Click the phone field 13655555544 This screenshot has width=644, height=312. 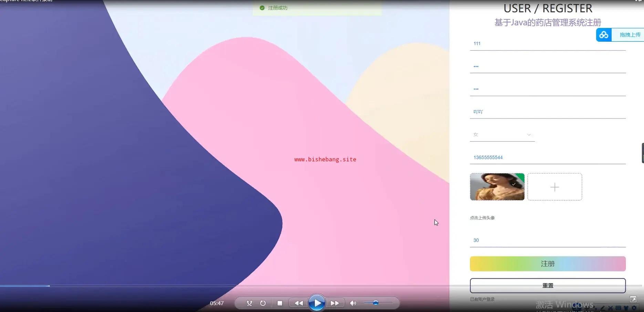pos(548,158)
